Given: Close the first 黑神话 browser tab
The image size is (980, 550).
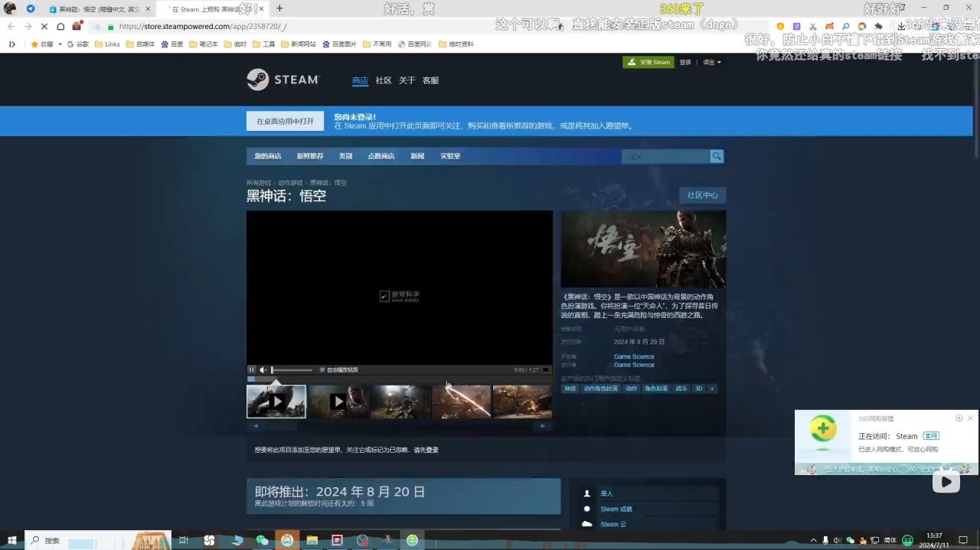Looking at the screenshot, I should [148, 9].
